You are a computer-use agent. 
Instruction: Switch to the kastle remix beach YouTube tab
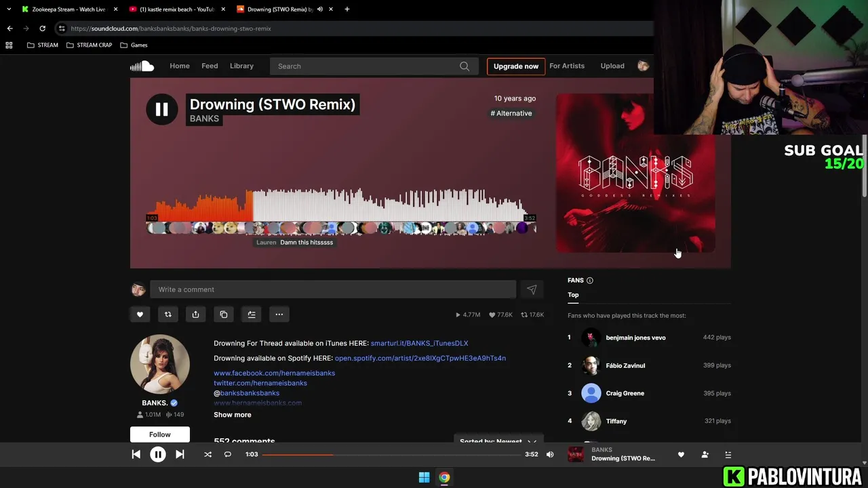[176, 9]
